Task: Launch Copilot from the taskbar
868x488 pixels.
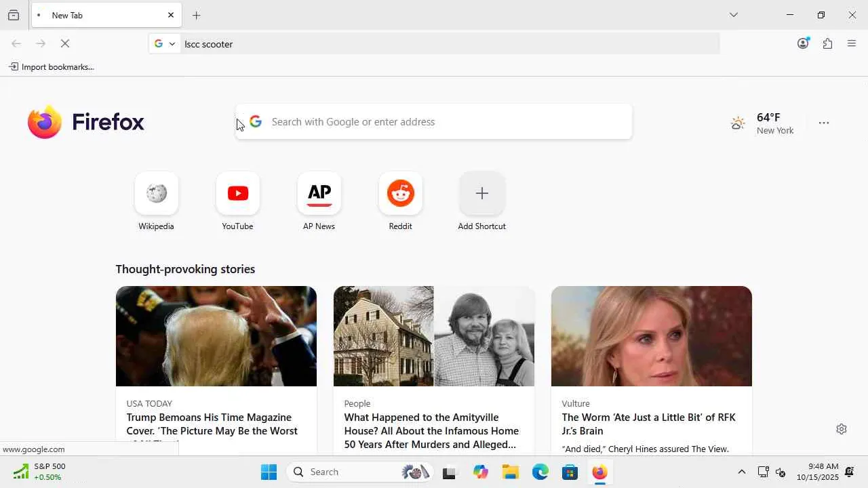Action: click(x=481, y=472)
